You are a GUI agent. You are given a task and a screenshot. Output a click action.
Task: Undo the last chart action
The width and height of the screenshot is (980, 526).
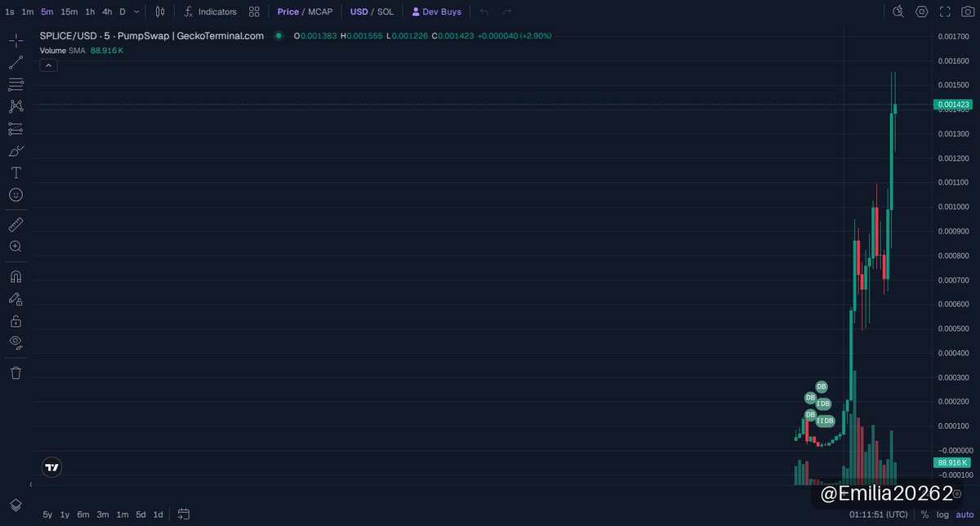484,11
